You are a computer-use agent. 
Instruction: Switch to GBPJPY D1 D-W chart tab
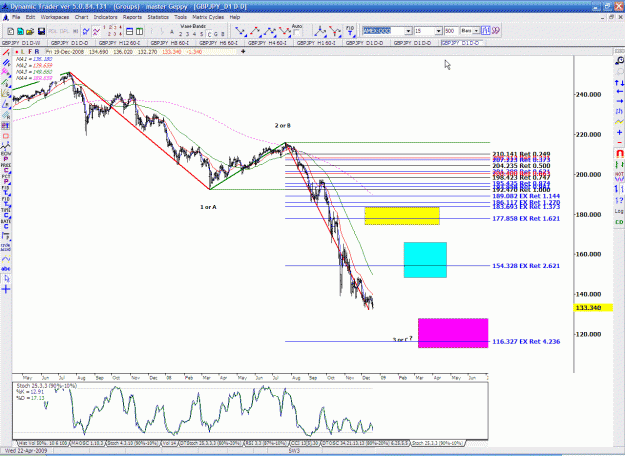coord(22,43)
